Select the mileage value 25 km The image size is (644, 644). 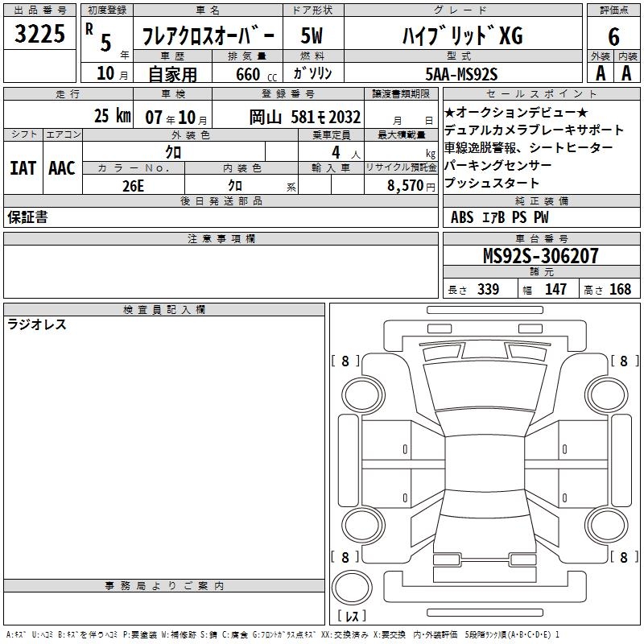(112, 117)
